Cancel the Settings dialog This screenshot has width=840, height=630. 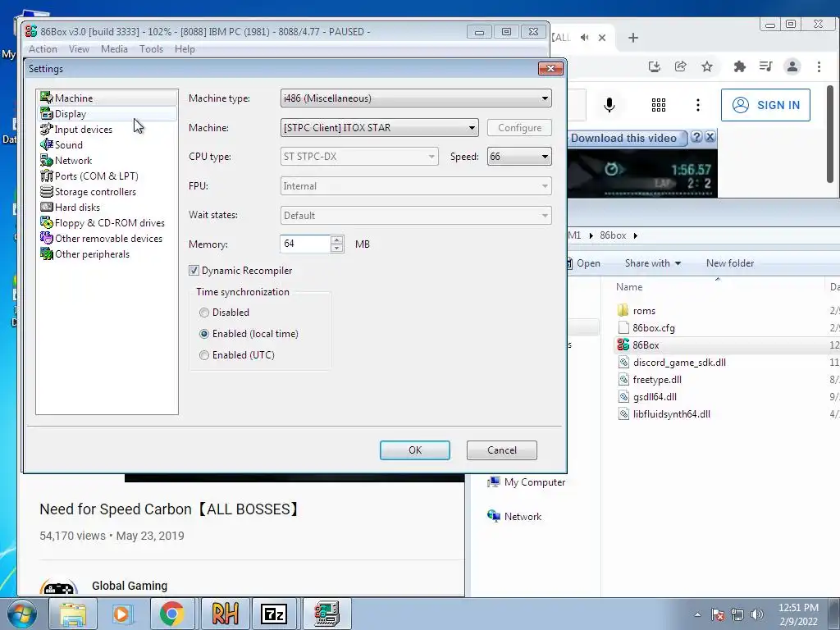(501, 450)
